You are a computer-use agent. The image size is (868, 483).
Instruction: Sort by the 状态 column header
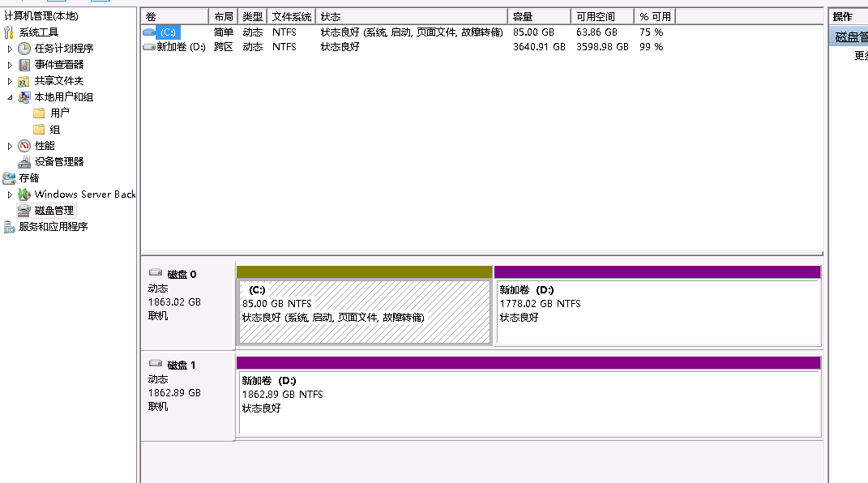click(411, 16)
